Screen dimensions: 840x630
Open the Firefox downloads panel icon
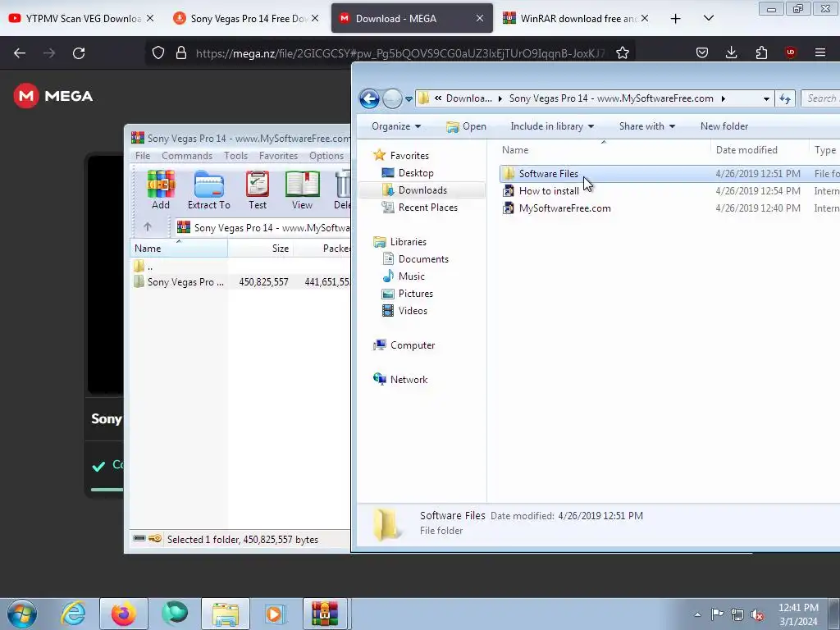click(731, 52)
